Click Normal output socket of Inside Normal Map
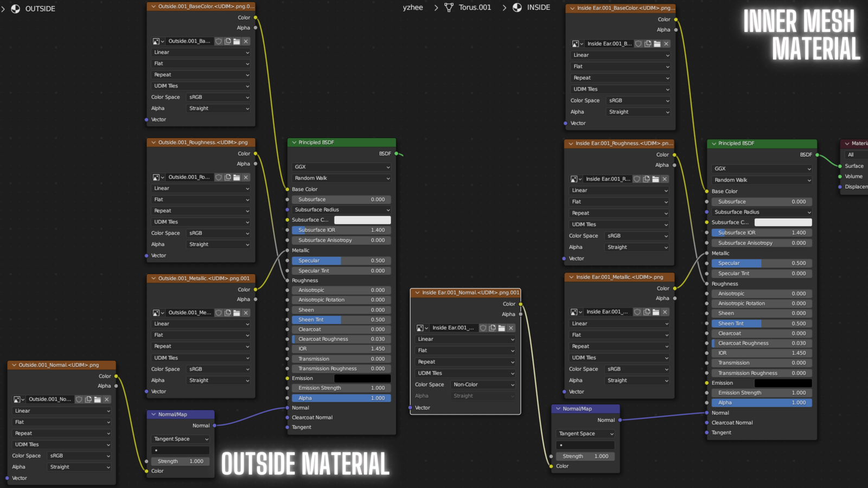 620,420
